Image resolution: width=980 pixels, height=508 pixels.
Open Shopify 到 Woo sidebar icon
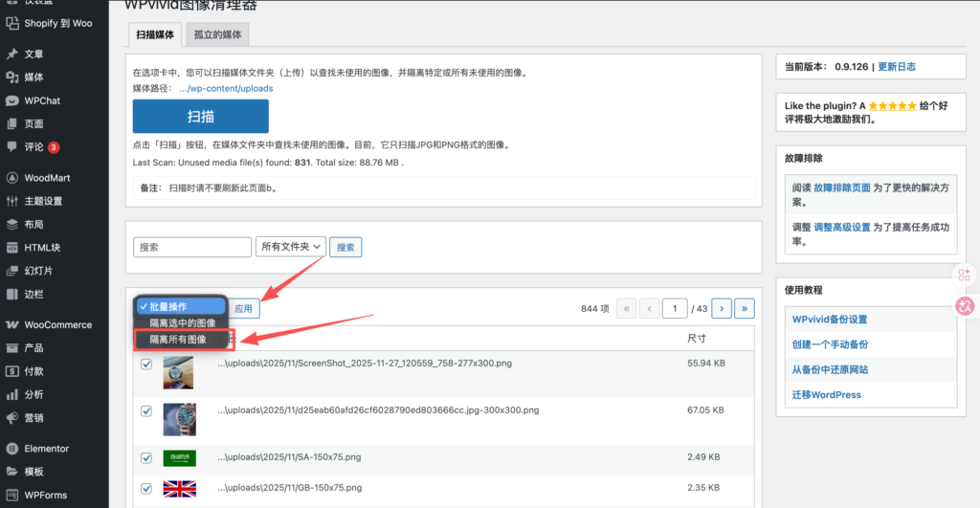click(x=11, y=23)
